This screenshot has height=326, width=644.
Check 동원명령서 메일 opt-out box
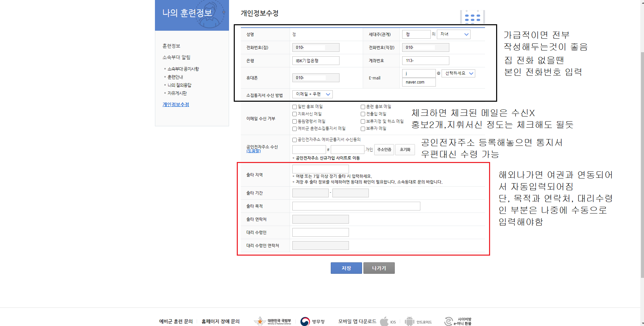click(x=294, y=122)
